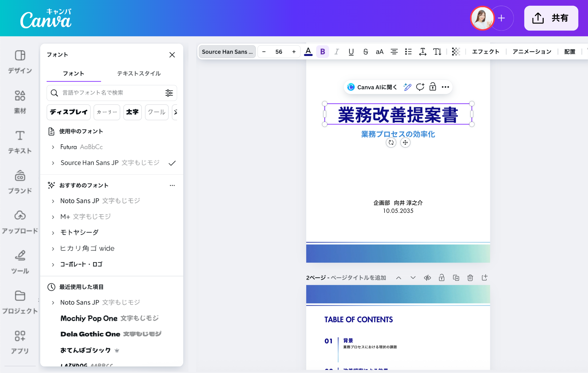Switch to the フォント tab
The image size is (588, 373).
click(74, 74)
